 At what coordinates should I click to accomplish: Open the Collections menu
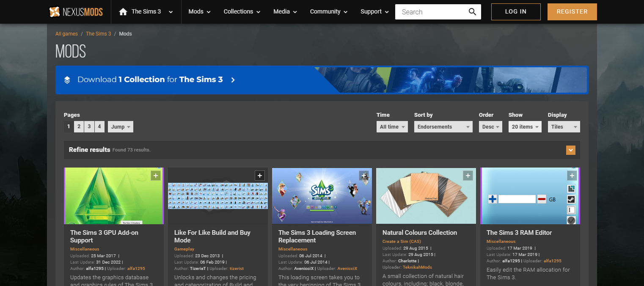click(x=242, y=12)
